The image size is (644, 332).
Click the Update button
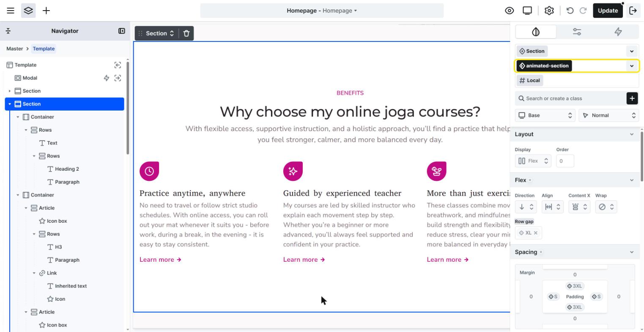click(608, 11)
